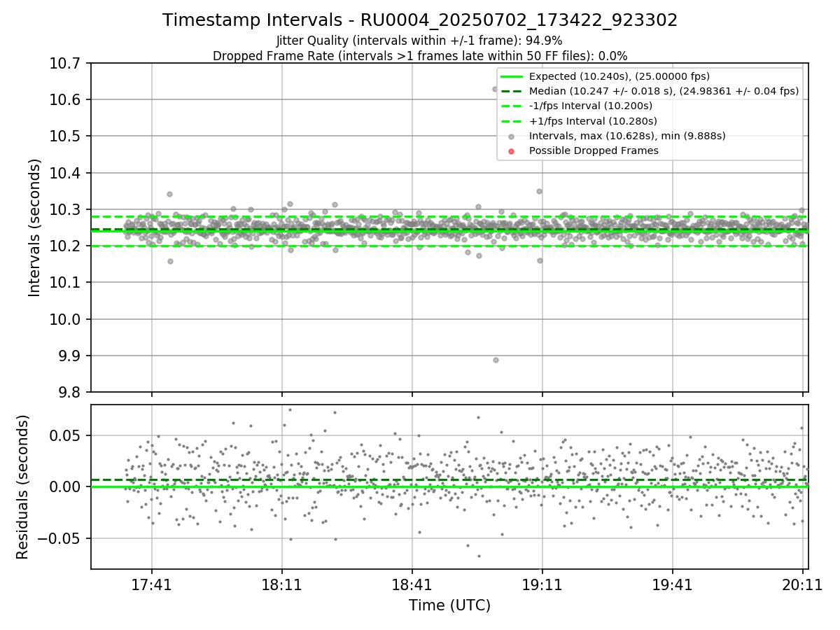Click the solid green line sample beside the 'Expected' legend entry
Viewport: 840px width, 630px height.
coord(512,77)
